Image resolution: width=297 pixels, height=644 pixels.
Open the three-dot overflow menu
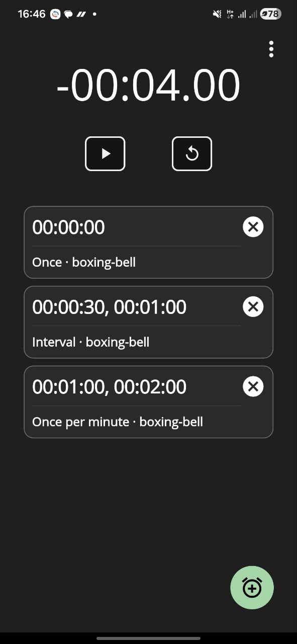271,49
